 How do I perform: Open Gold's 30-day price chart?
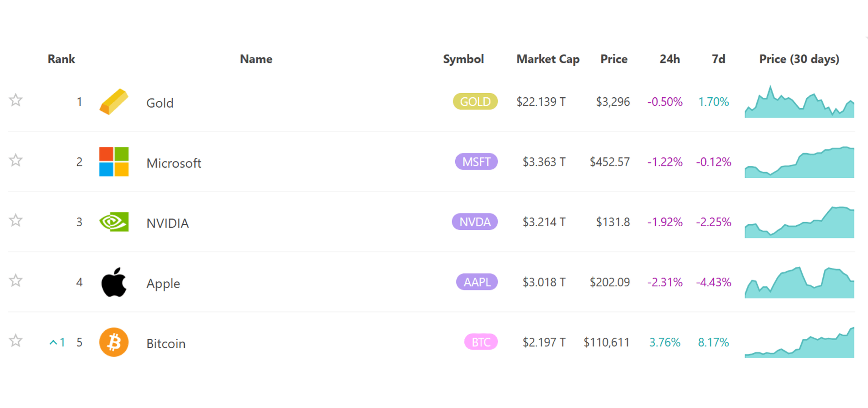(799, 102)
